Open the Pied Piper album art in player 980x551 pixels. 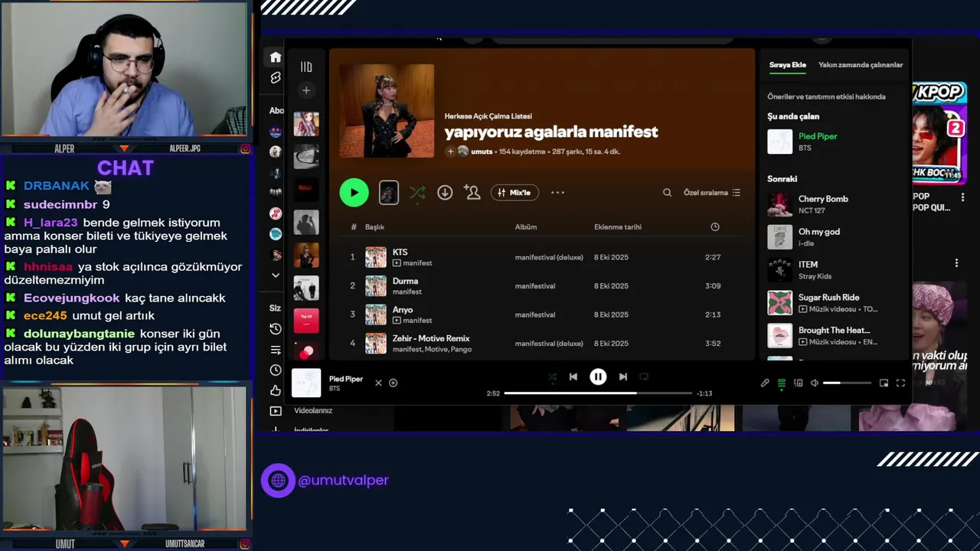(306, 383)
